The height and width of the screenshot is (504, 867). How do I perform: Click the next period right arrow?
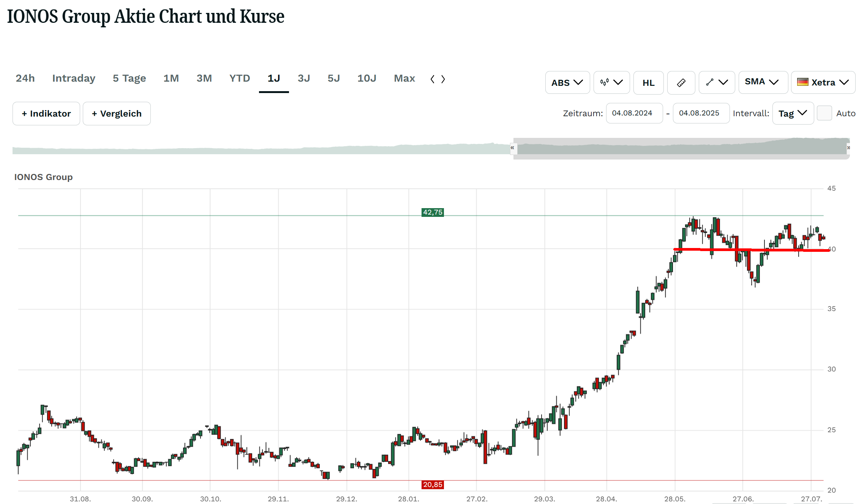(443, 79)
